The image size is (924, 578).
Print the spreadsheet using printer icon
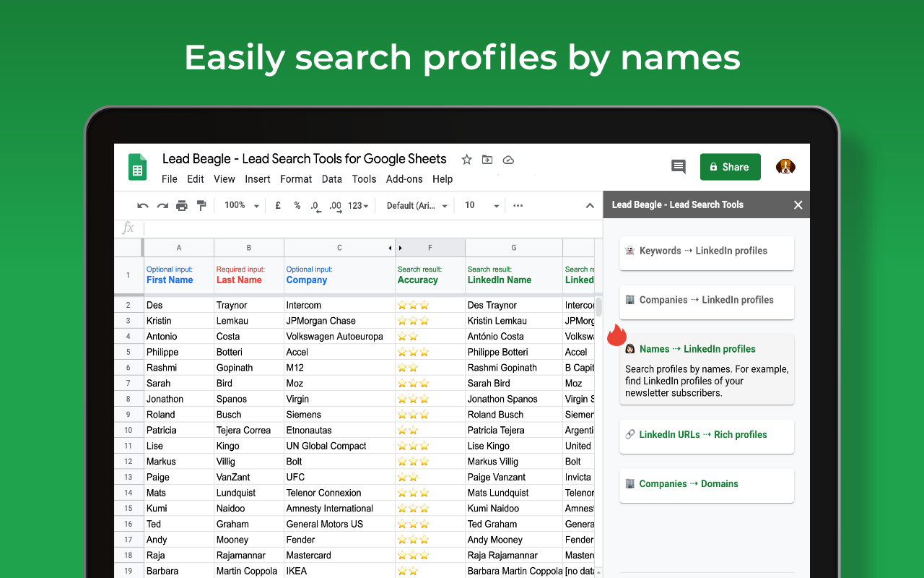click(182, 206)
